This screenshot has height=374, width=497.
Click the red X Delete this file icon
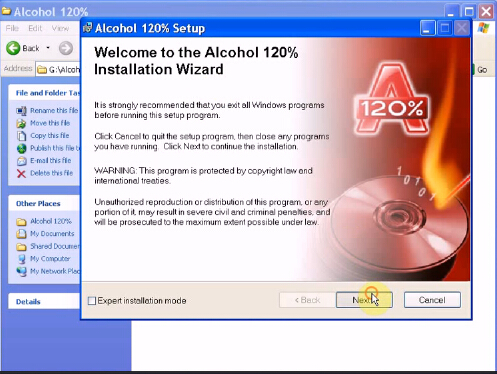point(21,173)
